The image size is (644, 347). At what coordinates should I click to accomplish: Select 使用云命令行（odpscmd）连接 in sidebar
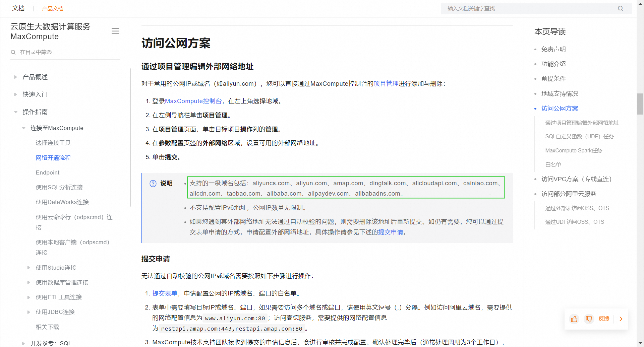(74, 222)
